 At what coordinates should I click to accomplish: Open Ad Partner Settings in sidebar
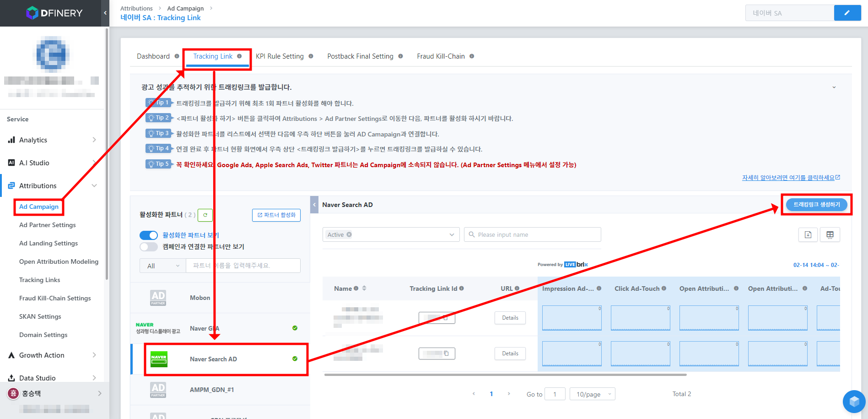pos(48,225)
